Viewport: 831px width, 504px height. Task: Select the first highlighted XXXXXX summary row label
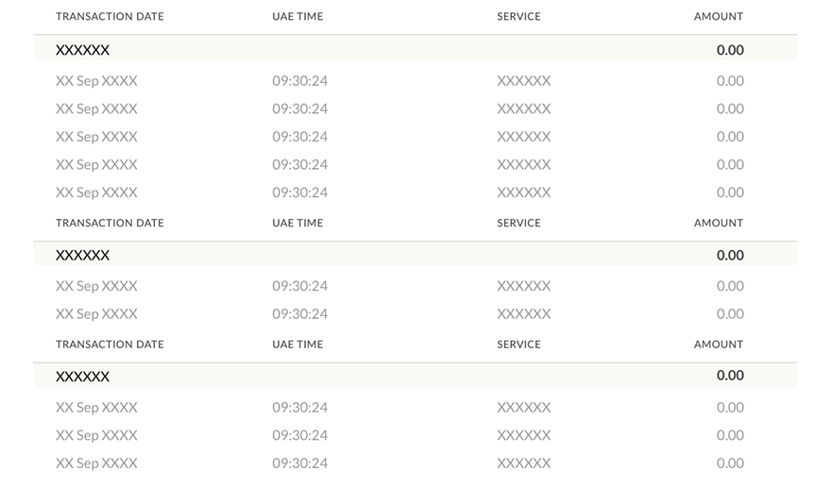[83, 50]
